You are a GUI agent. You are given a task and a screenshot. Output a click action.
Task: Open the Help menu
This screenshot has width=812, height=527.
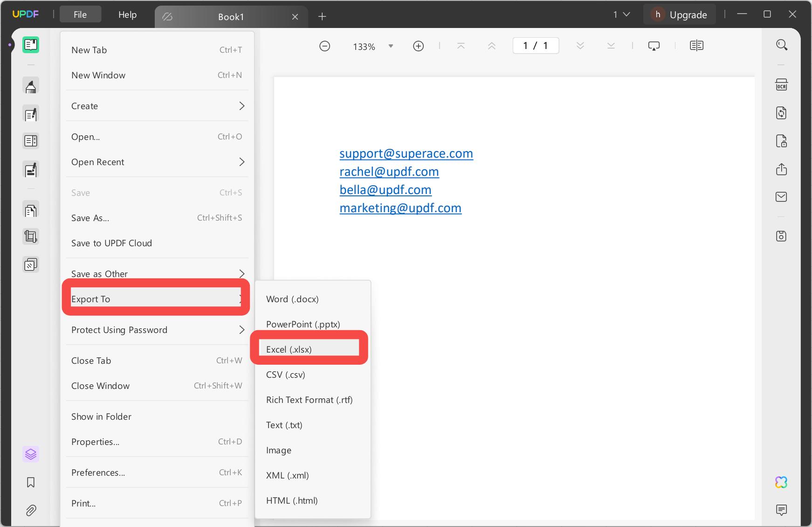(x=127, y=14)
